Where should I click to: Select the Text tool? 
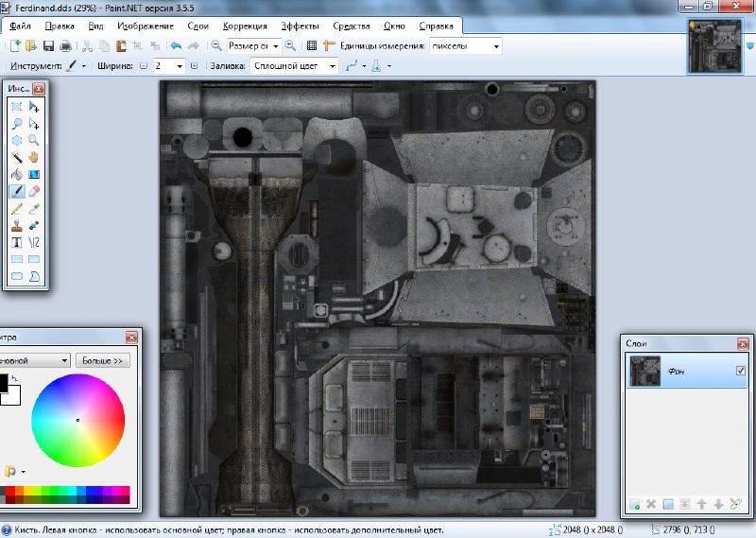click(x=17, y=242)
